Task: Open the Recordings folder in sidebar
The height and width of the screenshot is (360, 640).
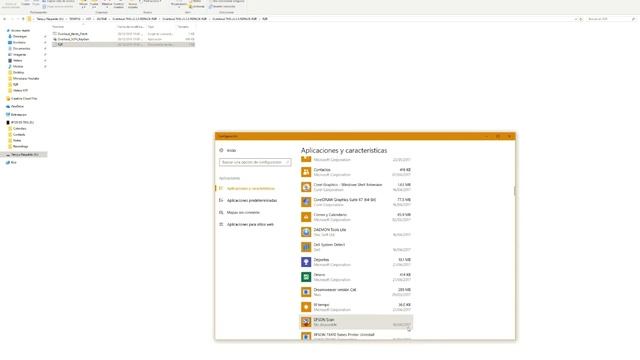Action: [x=20, y=146]
